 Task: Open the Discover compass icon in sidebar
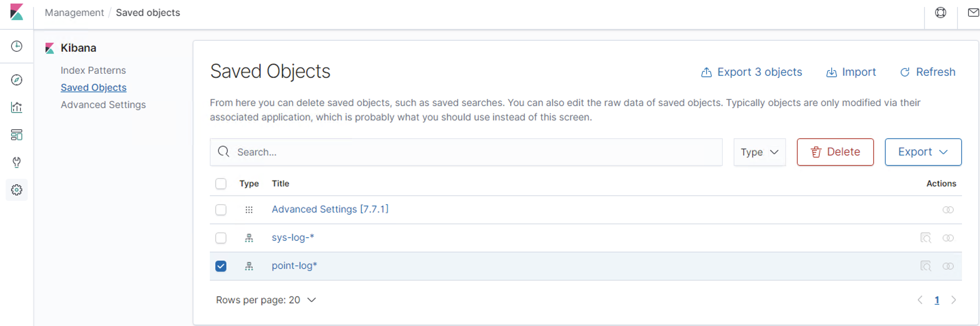(x=17, y=80)
